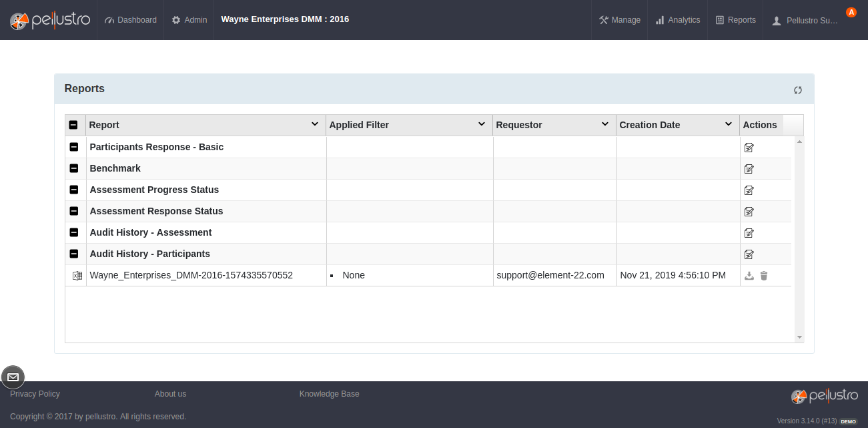868x428 pixels.
Task: Click the table scrollbar up arrow
Action: pos(799,142)
